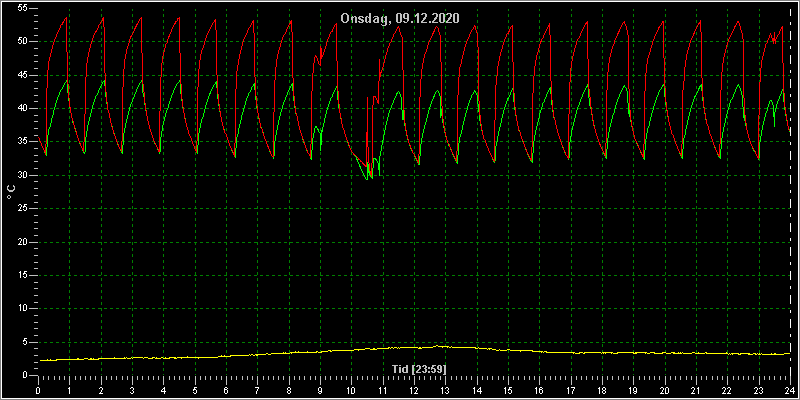Click the date title Onsdag, 09.12.2020
This screenshot has width=800, height=400.
(x=400, y=18)
